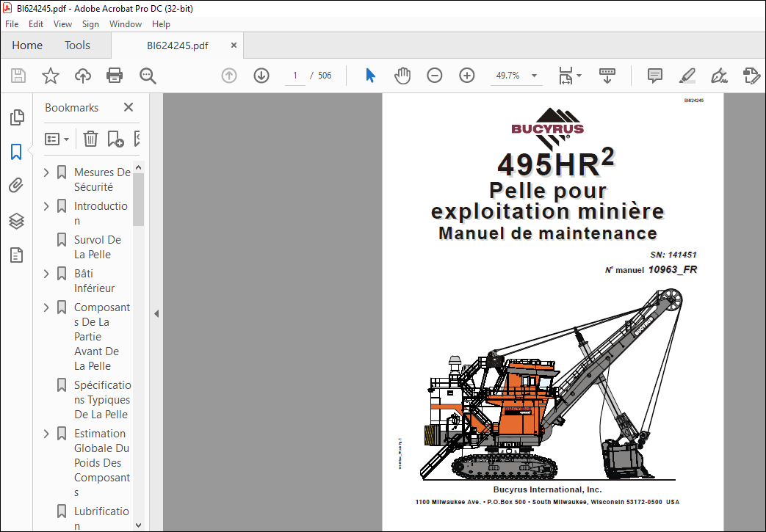This screenshot has height=532, width=766.
Task: Select the Highlight text tool
Action: (687, 76)
